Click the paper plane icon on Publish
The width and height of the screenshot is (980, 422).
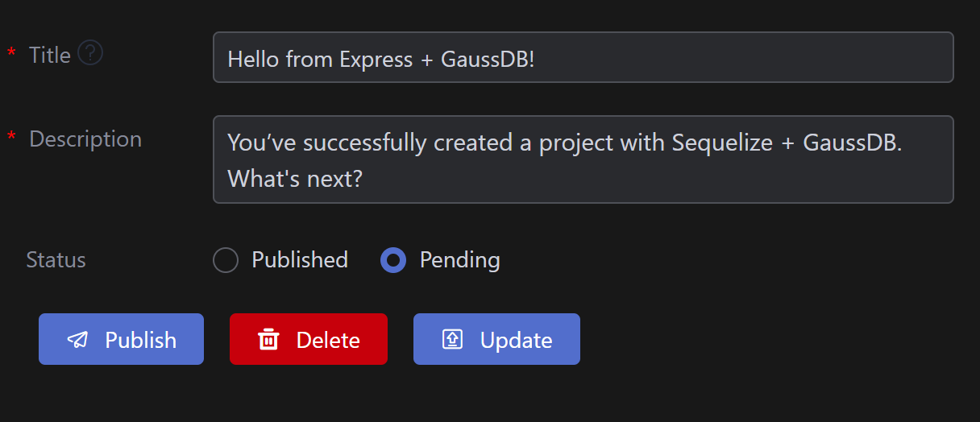(77, 340)
